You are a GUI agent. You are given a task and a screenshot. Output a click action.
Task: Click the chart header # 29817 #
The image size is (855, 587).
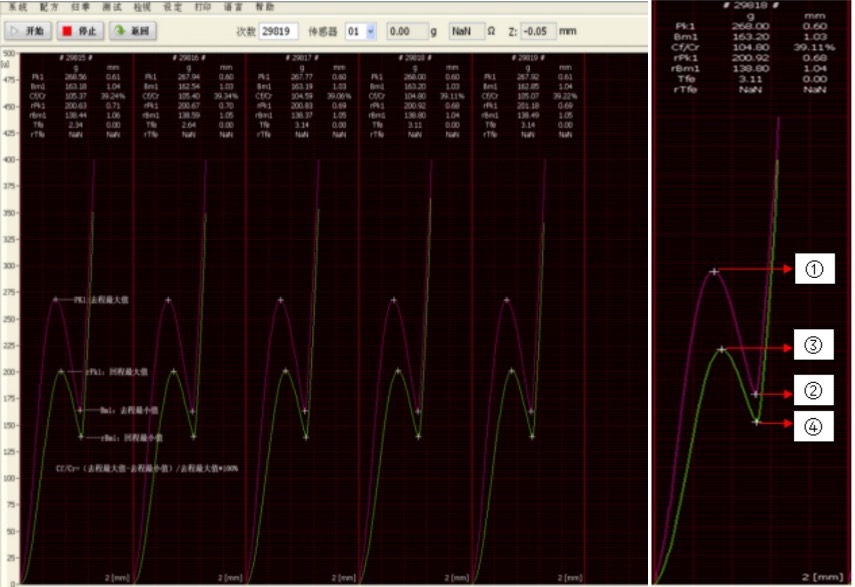click(x=302, y=57)
